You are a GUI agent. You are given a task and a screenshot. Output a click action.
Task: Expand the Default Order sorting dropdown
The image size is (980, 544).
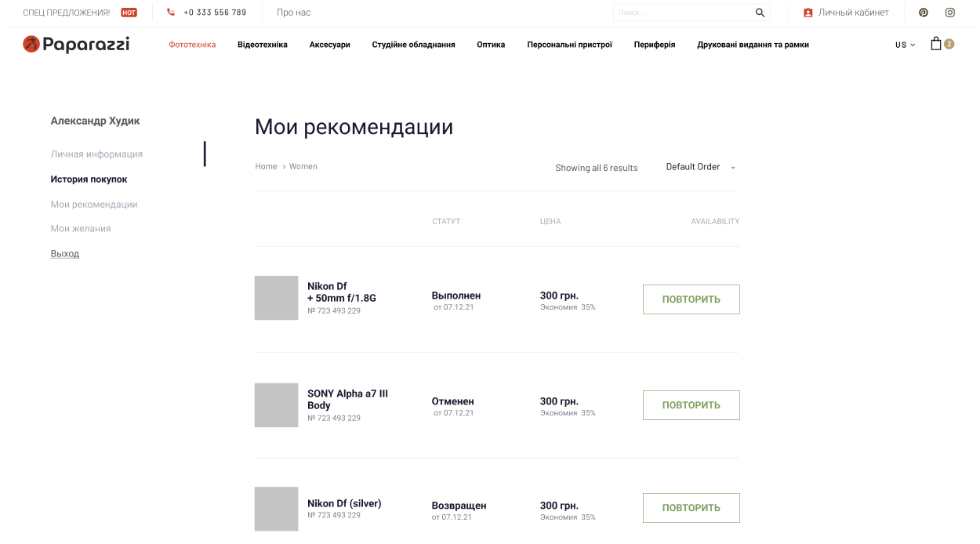[700, 167]
